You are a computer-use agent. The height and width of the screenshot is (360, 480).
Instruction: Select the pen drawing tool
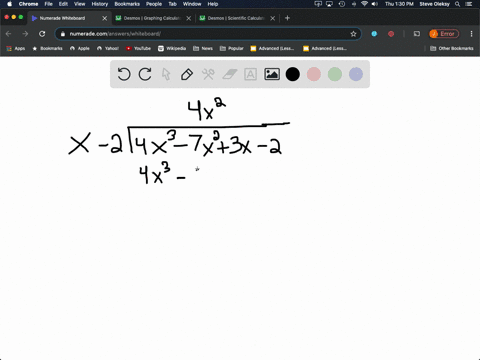click(x=187, y=74)
